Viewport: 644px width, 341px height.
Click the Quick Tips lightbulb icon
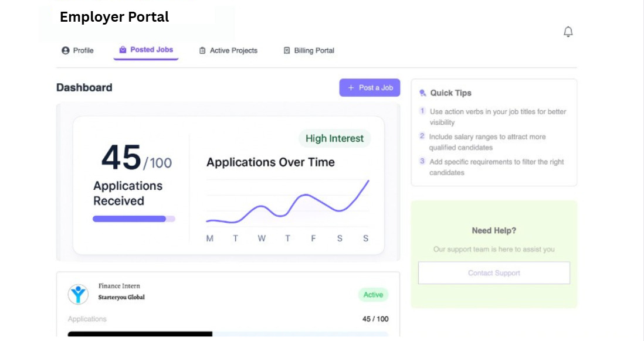(422, 93)
